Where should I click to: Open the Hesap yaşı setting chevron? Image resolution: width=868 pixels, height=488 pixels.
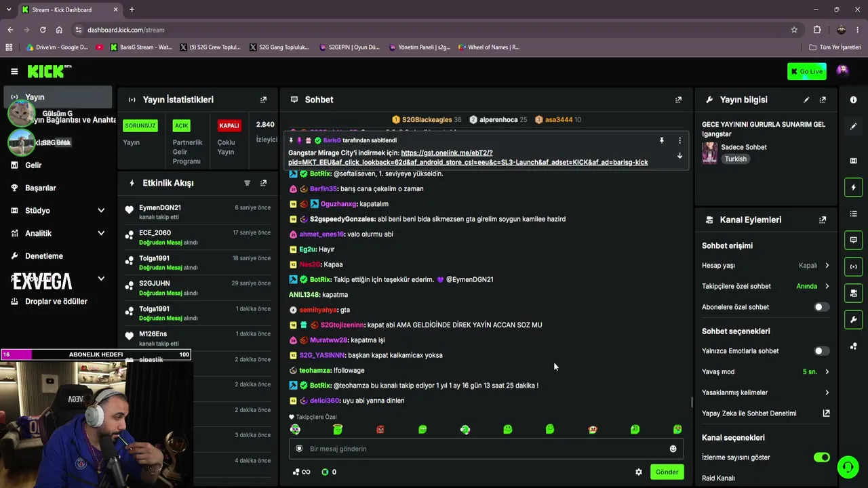[x=827, y=266]
